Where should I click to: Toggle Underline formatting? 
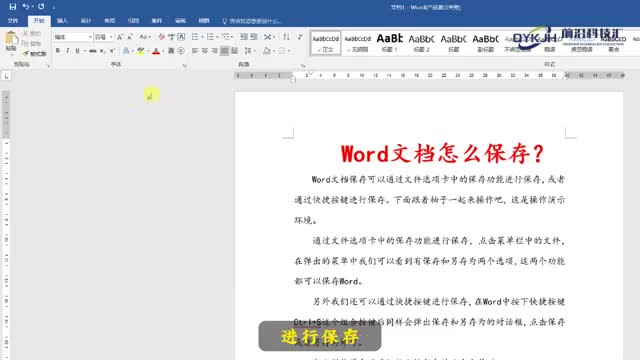(77, 51)
